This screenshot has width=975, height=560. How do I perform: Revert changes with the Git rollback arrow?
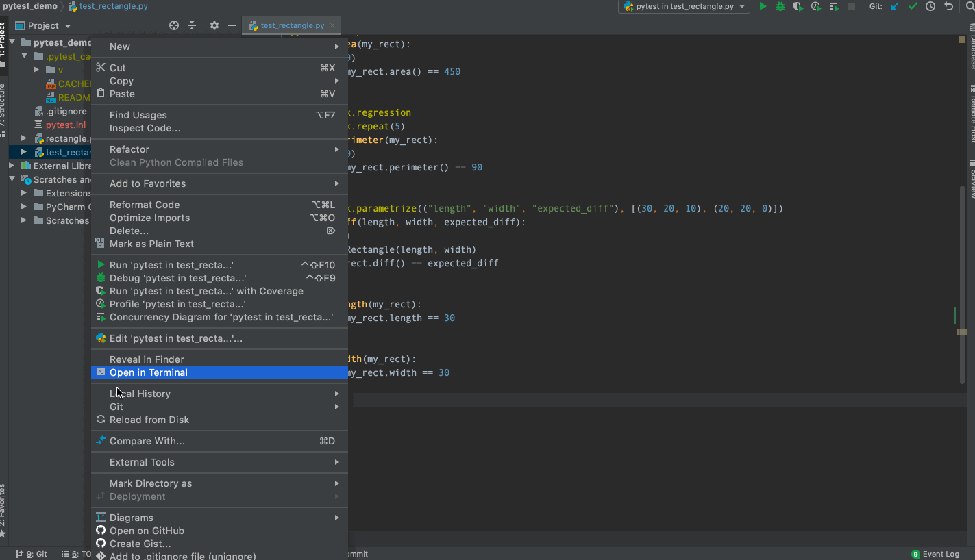948,6
